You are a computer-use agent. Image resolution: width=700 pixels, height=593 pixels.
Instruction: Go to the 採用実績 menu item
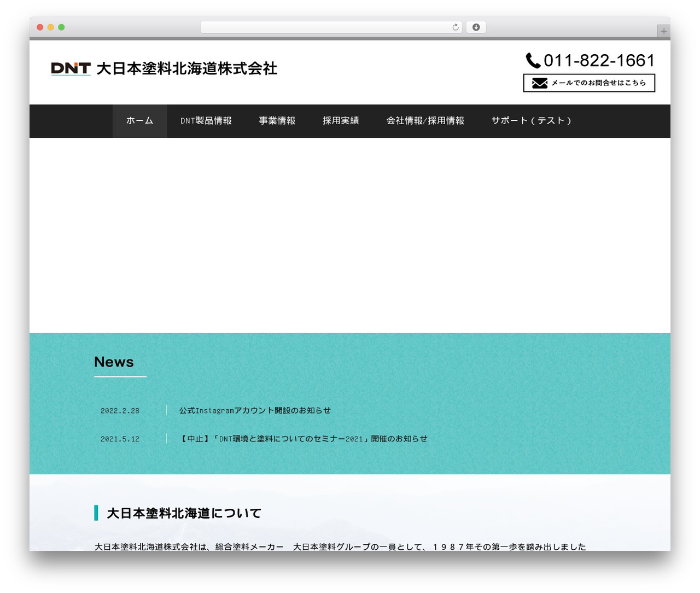pos(341,121)
